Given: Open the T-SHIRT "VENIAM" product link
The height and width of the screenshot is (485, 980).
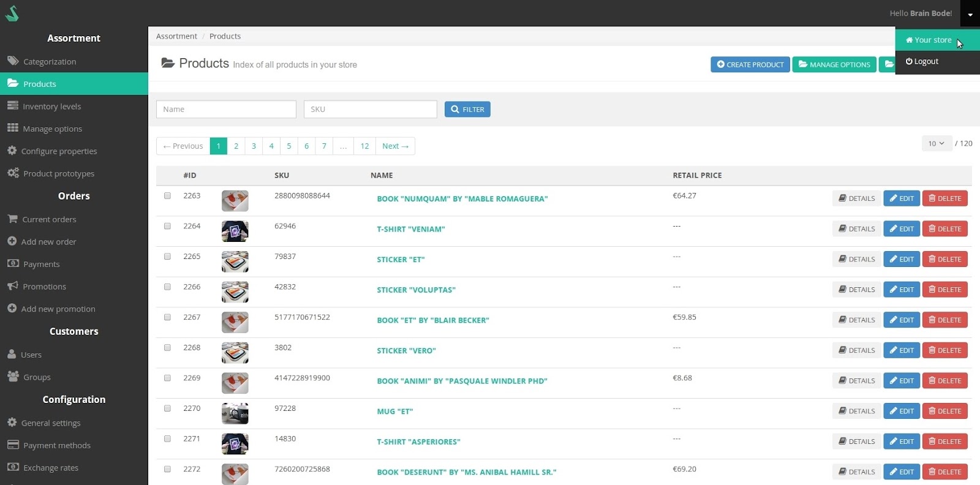Looking at the screenshot, I should click(x=410, y=229).
